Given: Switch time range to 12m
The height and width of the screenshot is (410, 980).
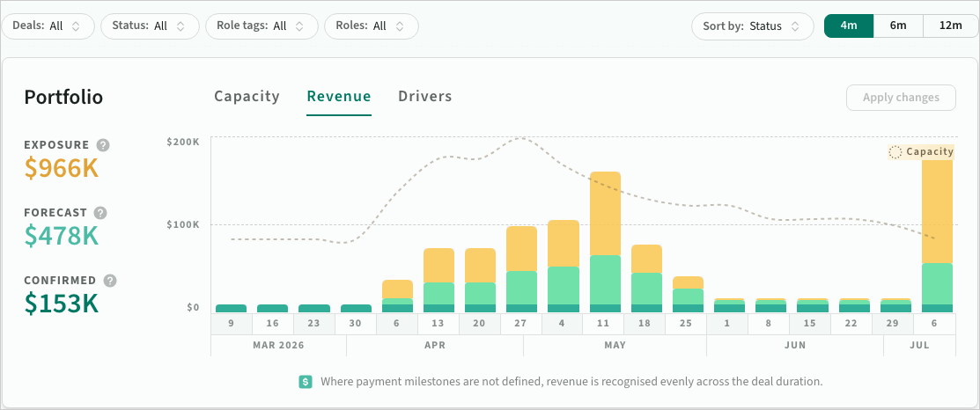Looking at the screenshot, I should click(950, 26).
